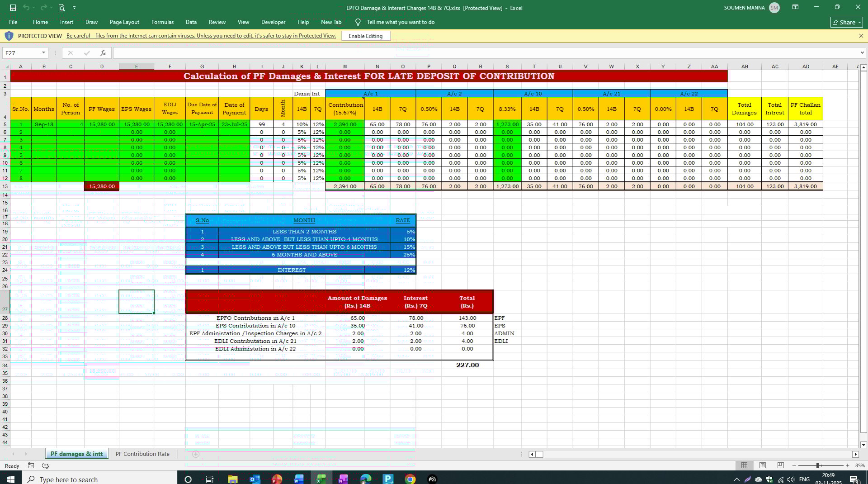This screenshot has width=868, height=484.
Task: Open Ribbon Display Options
Action: [x=795, y=7]
